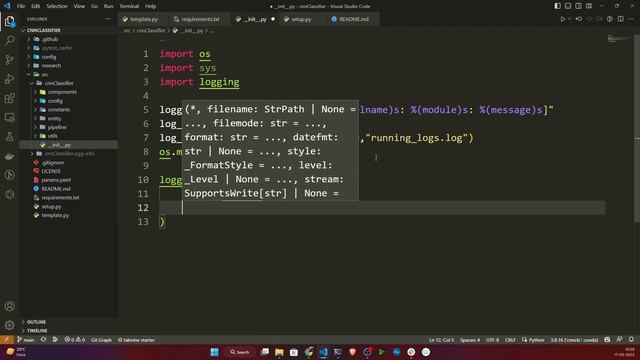Screen dimensions: 640x360
Task: Open the Terminal menu
Action: (129, 6)
